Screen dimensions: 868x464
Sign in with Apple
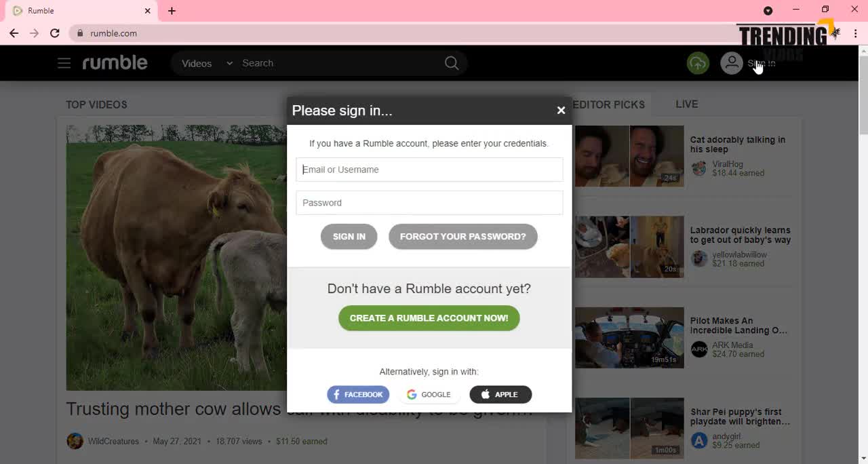click(x=500, y=394)
